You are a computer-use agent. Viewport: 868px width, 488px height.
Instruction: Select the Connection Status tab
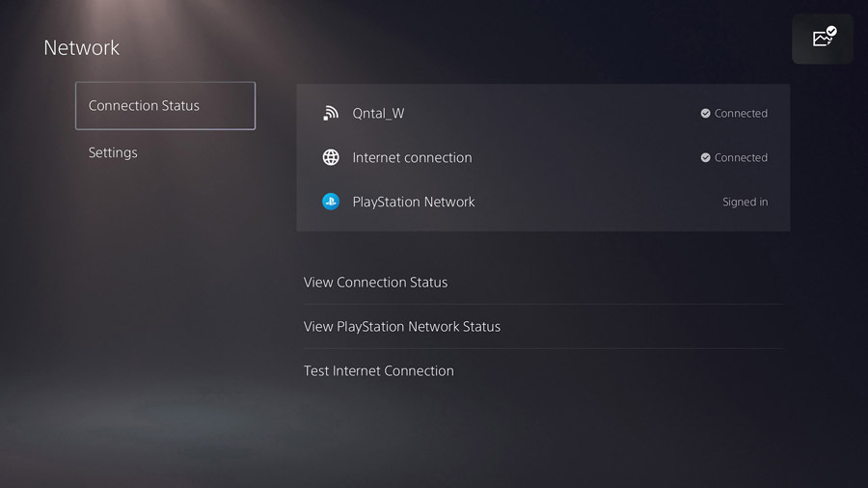pyautogui.click(x=165, y=106)
